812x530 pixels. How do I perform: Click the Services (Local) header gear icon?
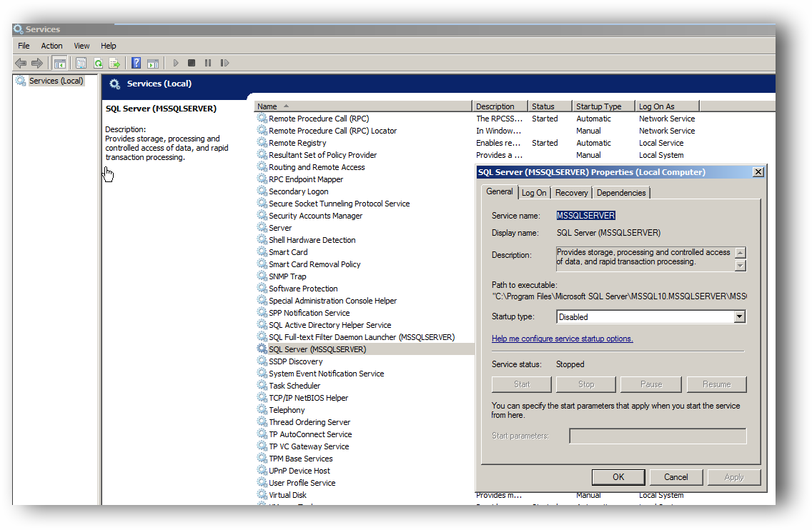click(114, 84)
